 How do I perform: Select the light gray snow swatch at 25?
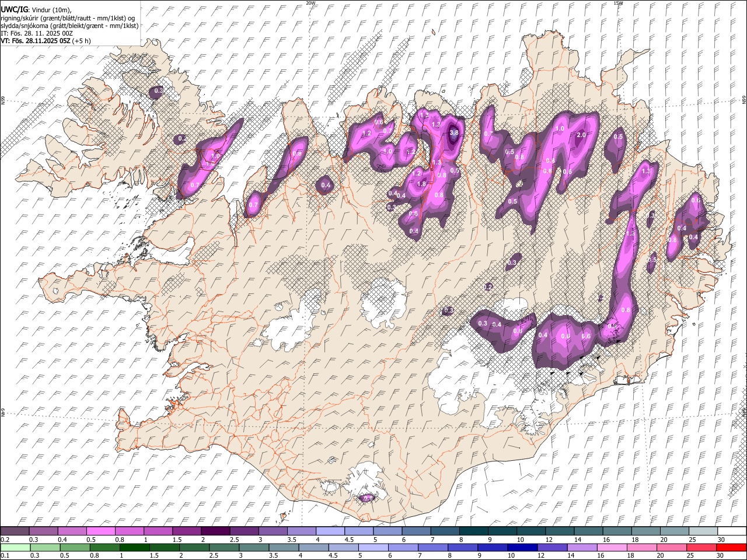tap(703, 531)
